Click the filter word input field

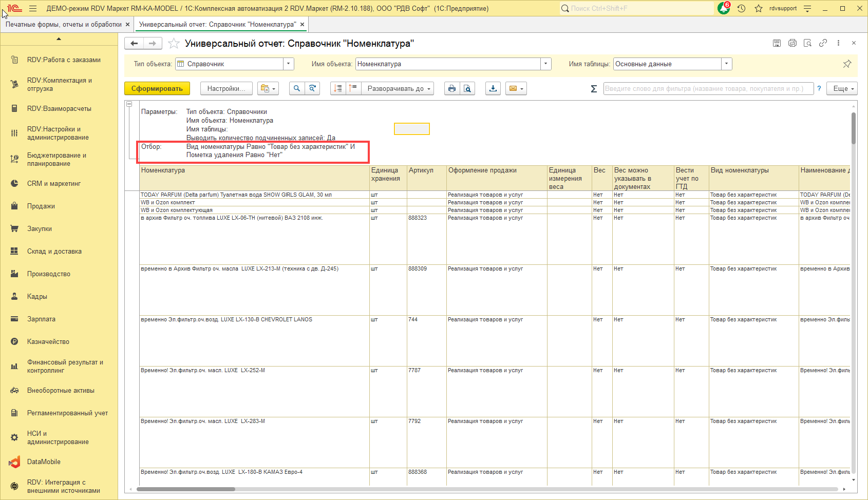[708, 88]
